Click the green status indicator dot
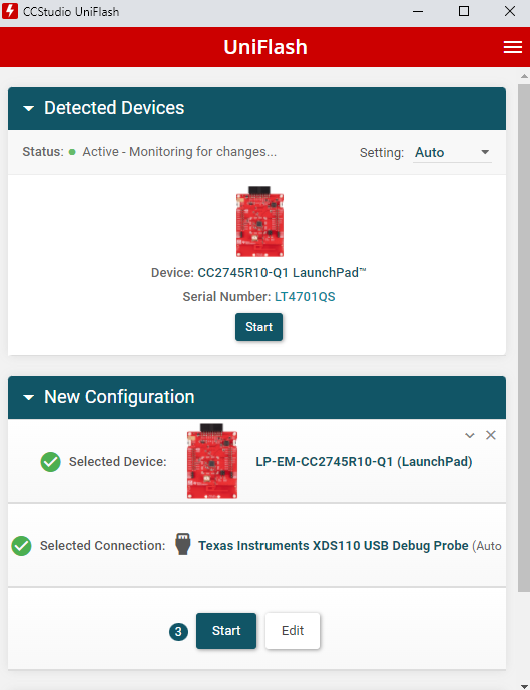This screenshot has height=690, width=530. pos(72,152)
